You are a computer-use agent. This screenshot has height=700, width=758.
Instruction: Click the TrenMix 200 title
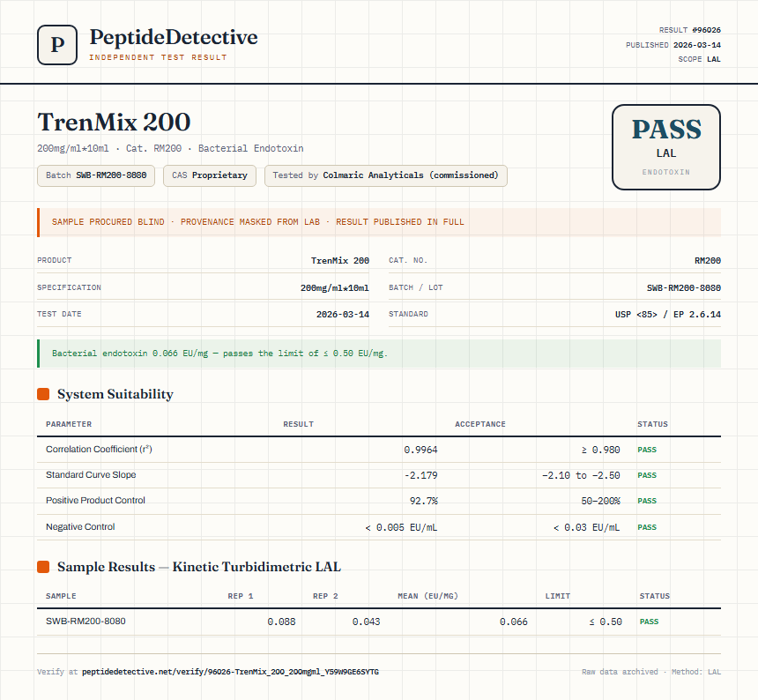click(x=114, y=122)
